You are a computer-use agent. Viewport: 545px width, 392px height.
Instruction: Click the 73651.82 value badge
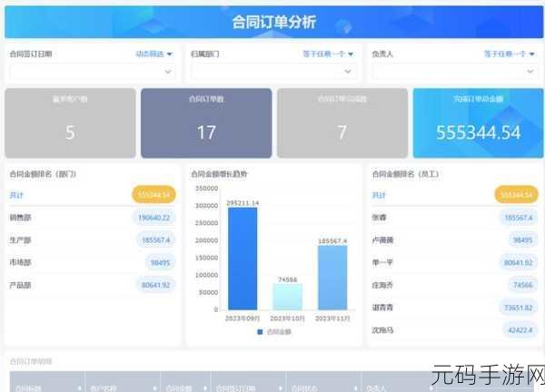pos(519,308)
